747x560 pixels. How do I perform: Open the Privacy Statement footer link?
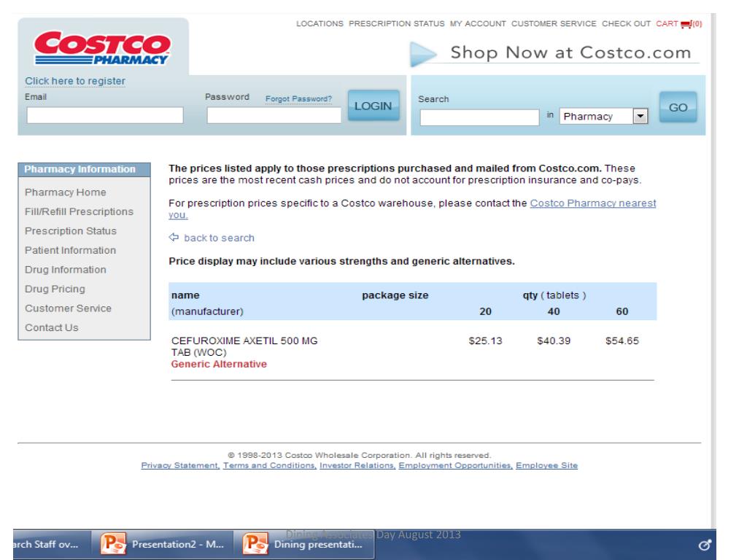pyautogui.click(x=180, y=465)
